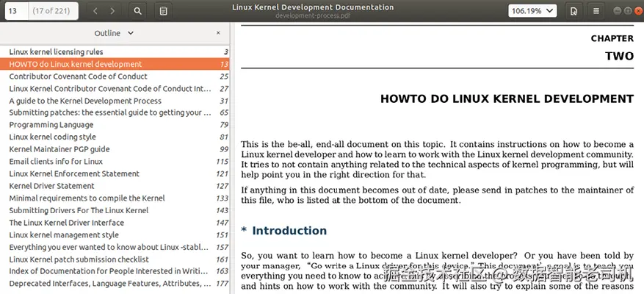Viewport: 644px width, 294px height.
Task: Select 'Linux Kernel patch submission checklist' entry
Action: (115, 259)
